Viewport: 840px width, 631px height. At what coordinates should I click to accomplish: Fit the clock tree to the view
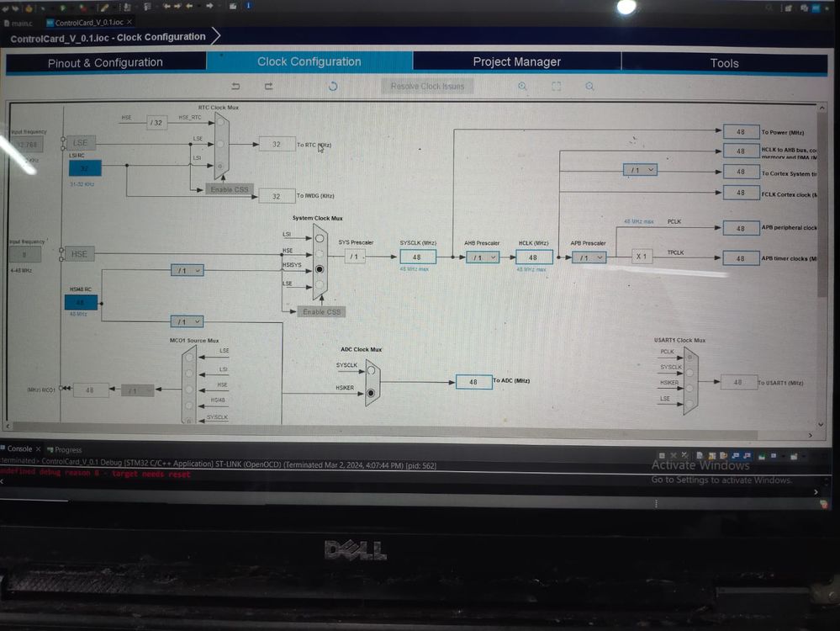(556, 87)
